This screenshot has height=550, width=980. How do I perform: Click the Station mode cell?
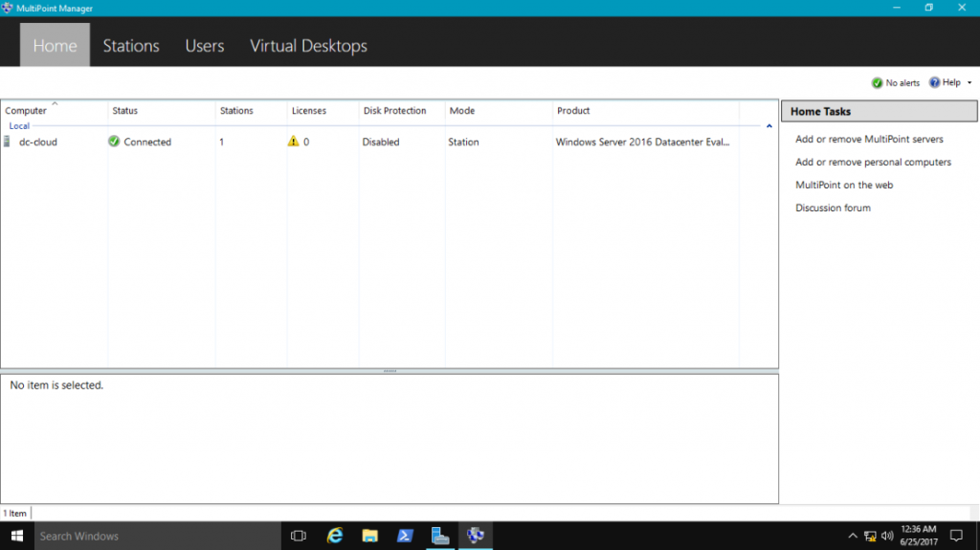click(463, 142)
